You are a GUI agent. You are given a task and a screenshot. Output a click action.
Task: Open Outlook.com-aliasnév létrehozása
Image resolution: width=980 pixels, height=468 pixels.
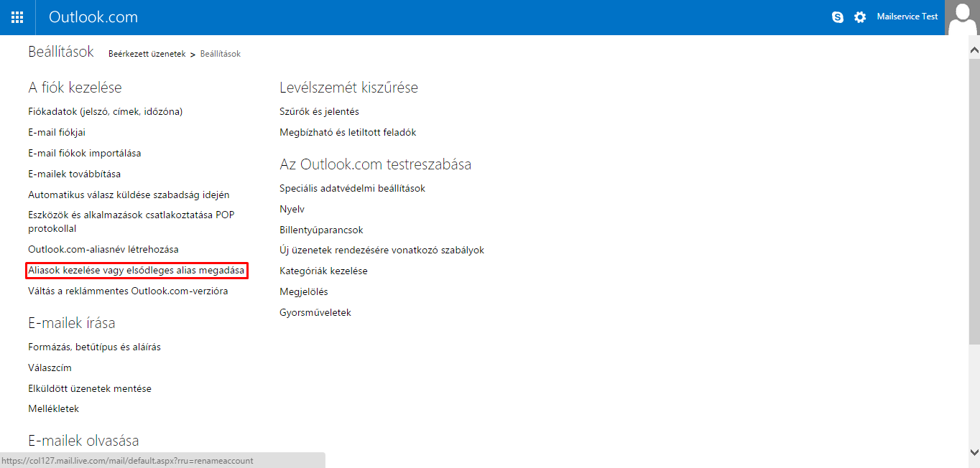tap(103, 249)
